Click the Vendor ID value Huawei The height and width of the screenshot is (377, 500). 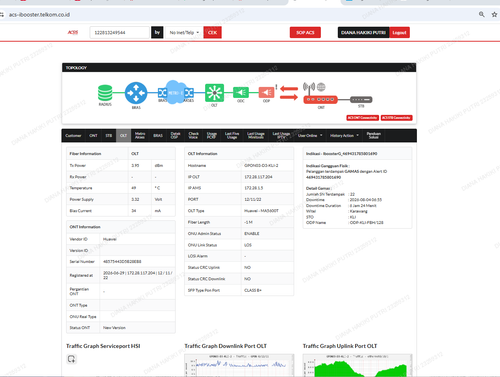(x=110, y=239)
